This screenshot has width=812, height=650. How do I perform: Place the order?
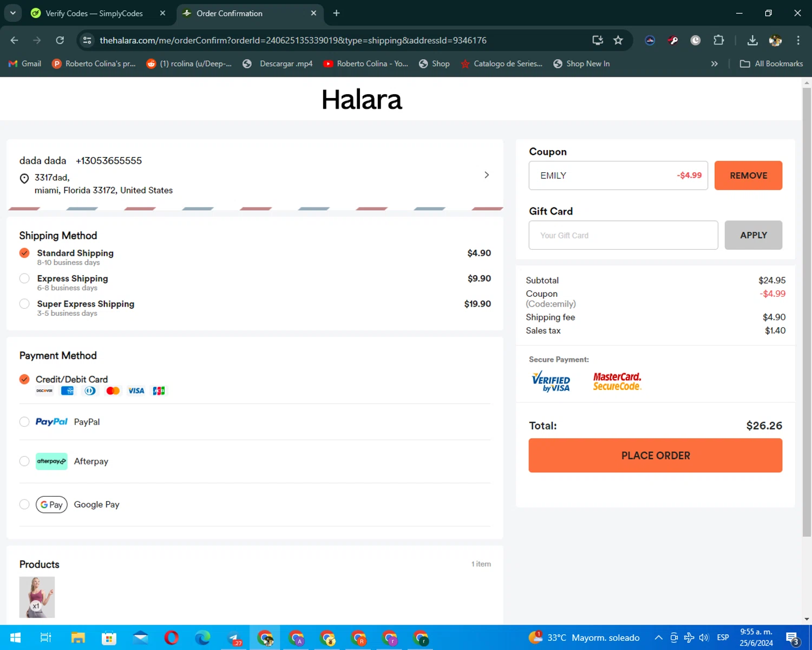coord(656,456)
